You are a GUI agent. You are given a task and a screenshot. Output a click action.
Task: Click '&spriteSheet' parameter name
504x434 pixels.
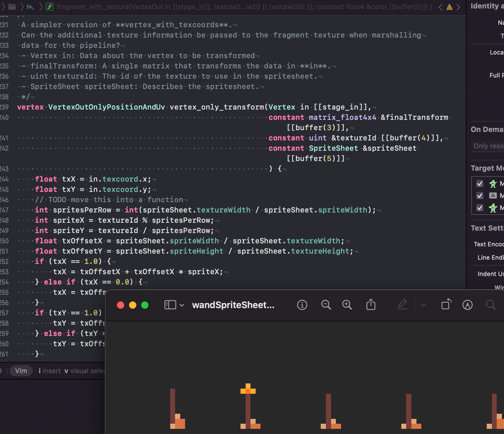pos(390,148)
